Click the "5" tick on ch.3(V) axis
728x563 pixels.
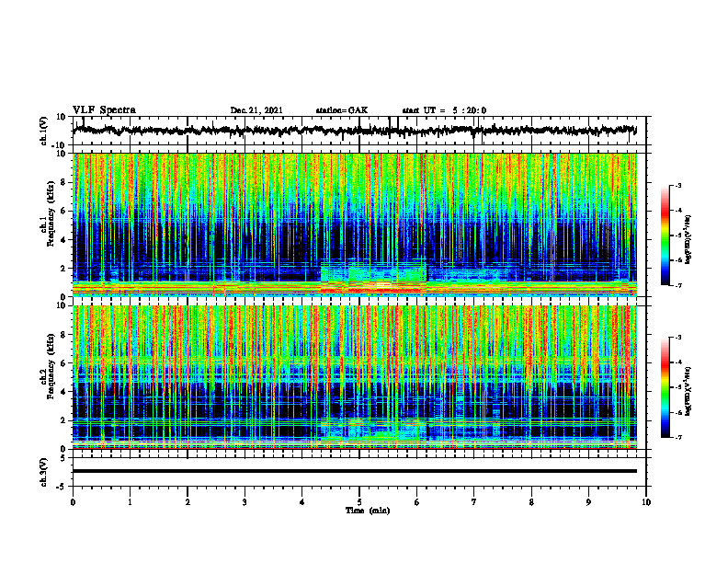(63, 458)
